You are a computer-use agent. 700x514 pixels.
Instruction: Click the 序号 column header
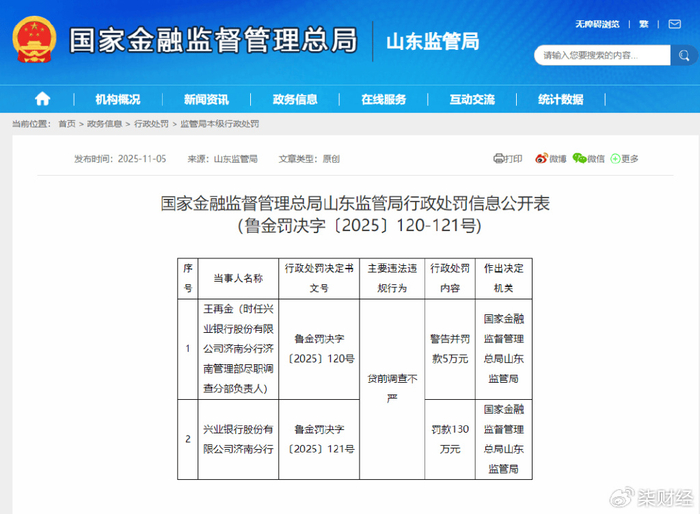tap(188, 278)
